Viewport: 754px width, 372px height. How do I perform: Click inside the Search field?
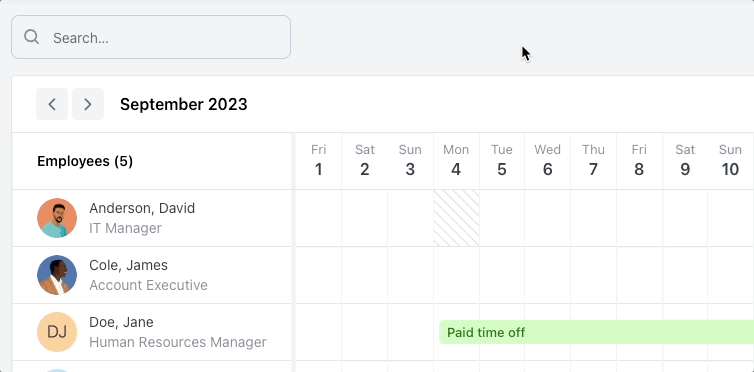[x=151, y=37]
